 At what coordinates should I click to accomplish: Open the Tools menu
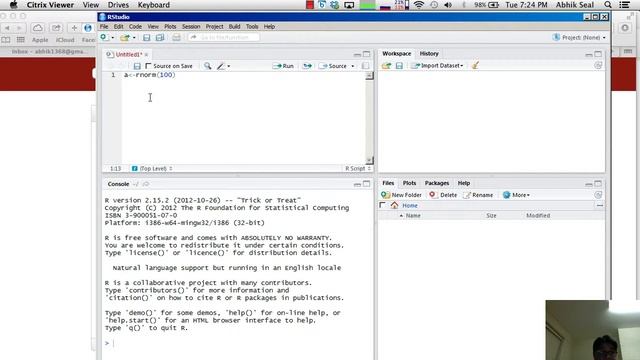click(x=252, y=27)
